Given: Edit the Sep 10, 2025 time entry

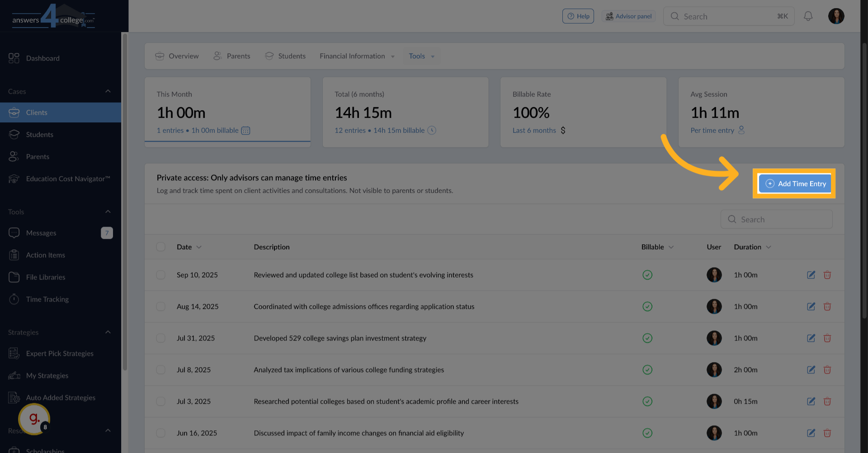Looking at the screenshot, I should pyautogui.click(x=811, y=275).
